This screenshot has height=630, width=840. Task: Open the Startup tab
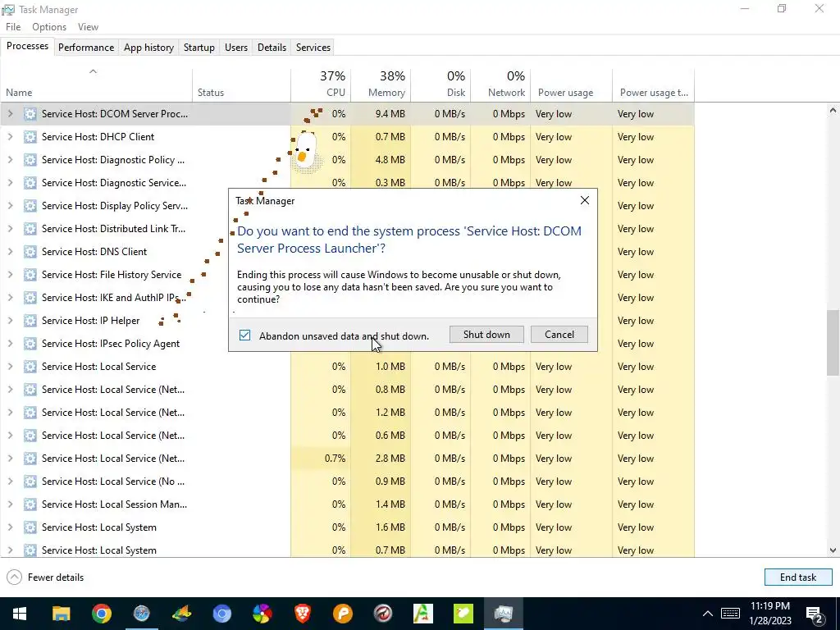[x=199, y=47]
